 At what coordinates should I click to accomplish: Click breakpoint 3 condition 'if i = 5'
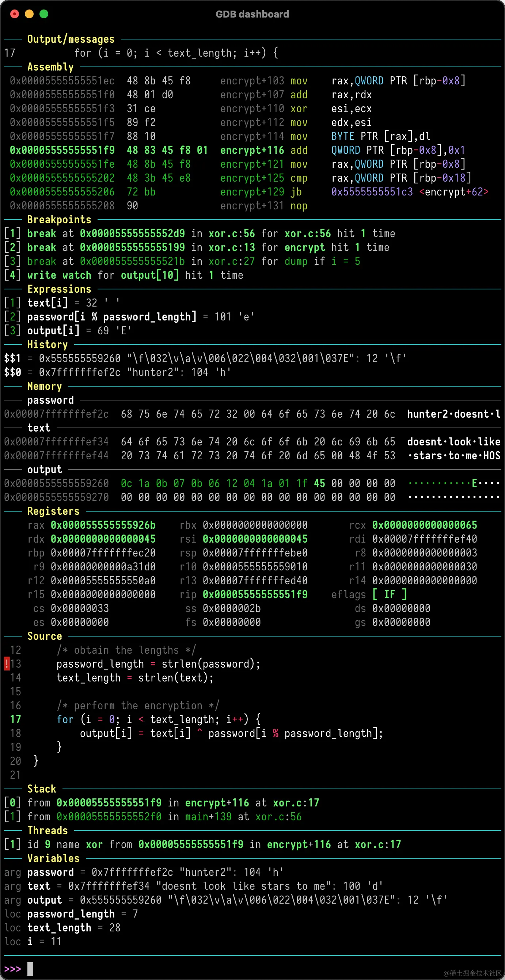[337, 261]
